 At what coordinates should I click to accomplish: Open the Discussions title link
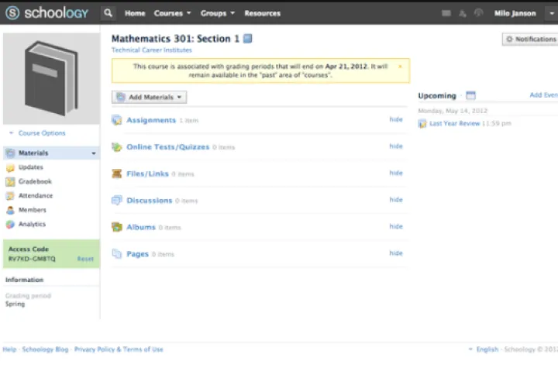point(149,201)
